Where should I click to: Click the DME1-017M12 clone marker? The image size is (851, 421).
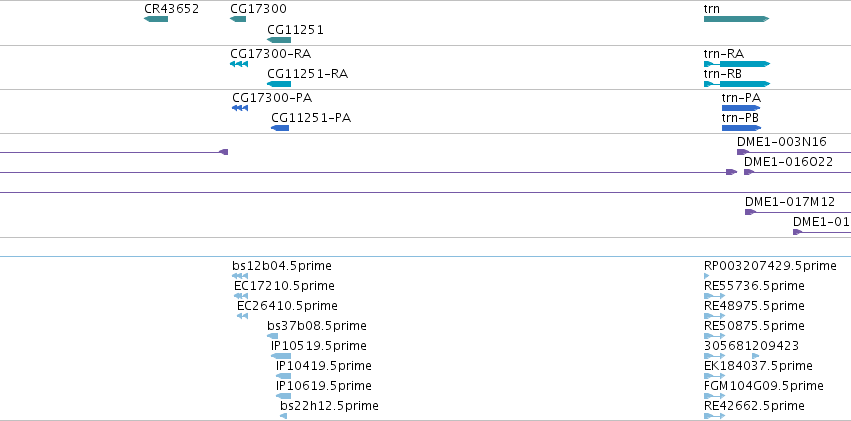point(750,212)
